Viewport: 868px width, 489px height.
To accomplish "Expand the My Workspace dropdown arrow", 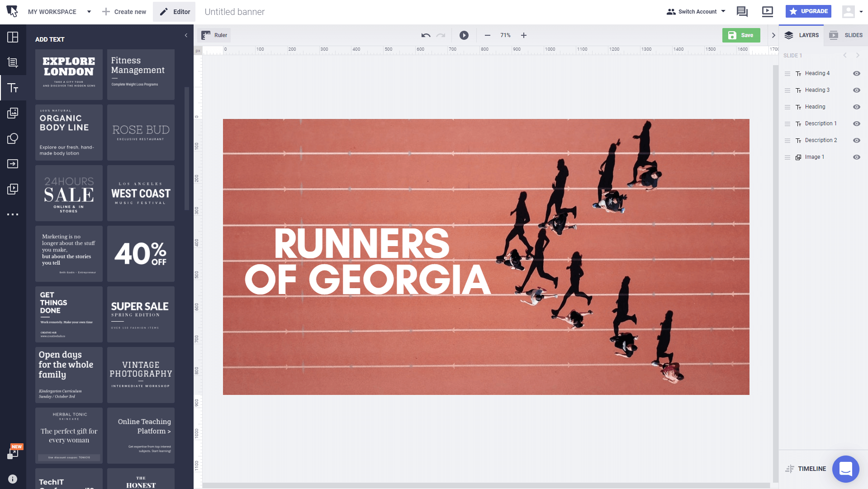I will tap(89, 12).
